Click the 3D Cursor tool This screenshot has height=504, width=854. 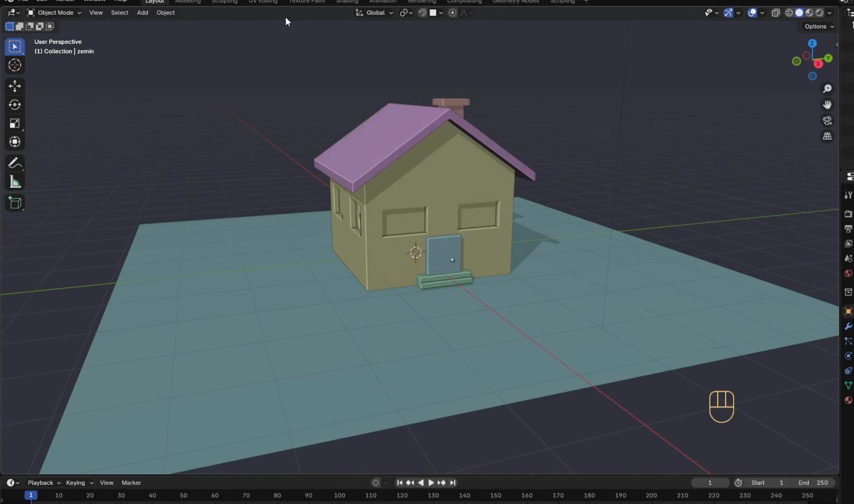15,65
